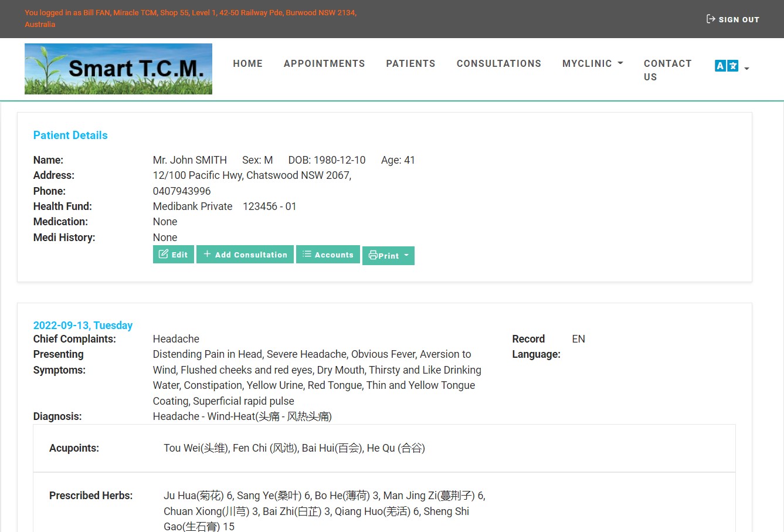The width and height of the screenshot is (784, 532).
Task: Go to Appointments
Action: click(x=324, y=63)
